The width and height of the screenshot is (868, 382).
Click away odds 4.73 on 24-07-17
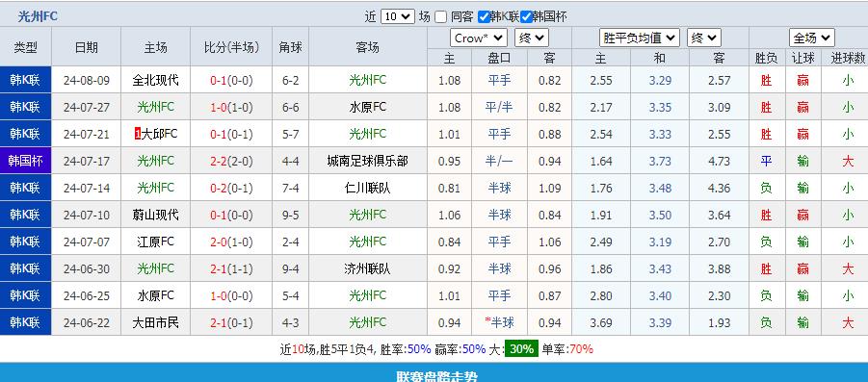pyautogui.click(x=719, y=162)
